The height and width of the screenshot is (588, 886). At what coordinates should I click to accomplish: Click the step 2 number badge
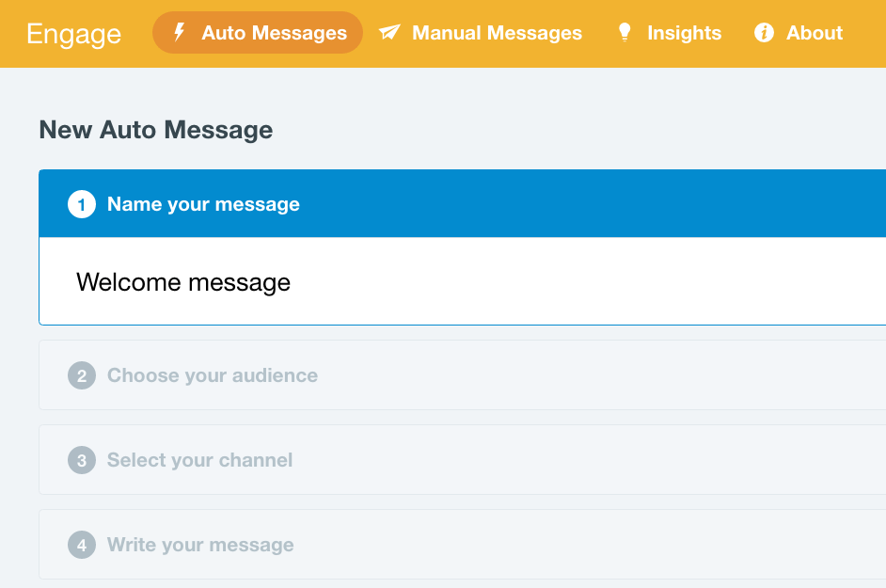point(82,375)
